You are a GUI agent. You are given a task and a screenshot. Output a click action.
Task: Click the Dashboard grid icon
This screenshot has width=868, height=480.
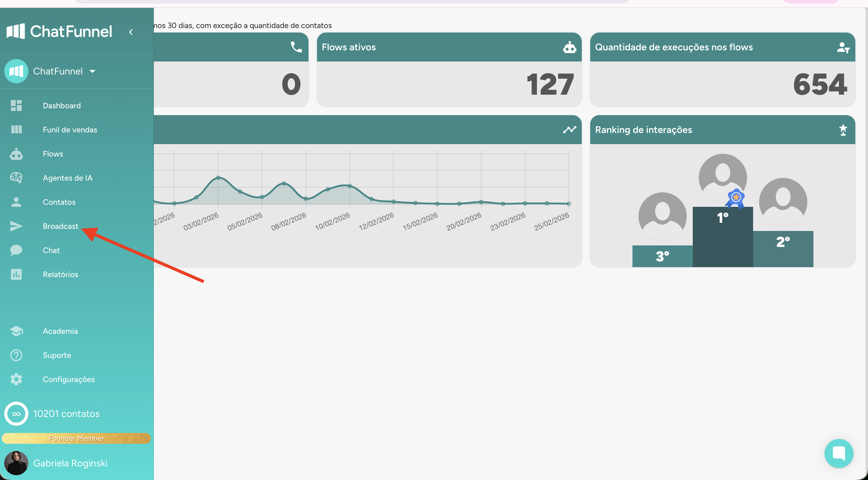click(16, 106)
